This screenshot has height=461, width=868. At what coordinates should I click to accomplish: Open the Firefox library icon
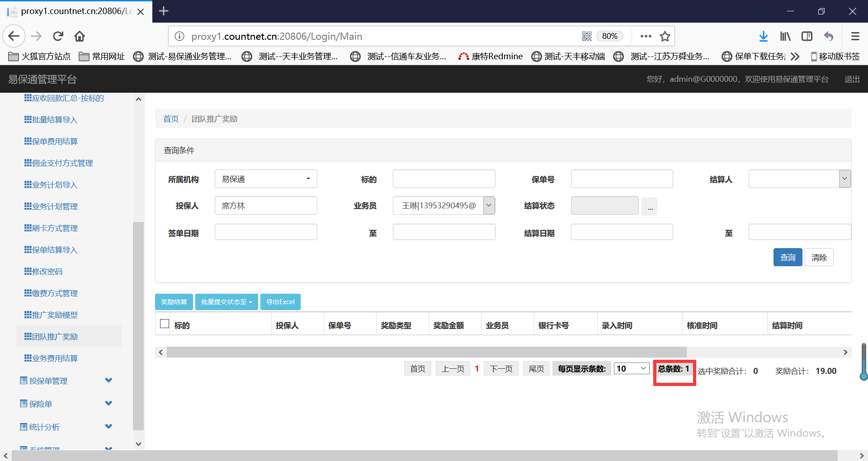(x=785, y=36)
